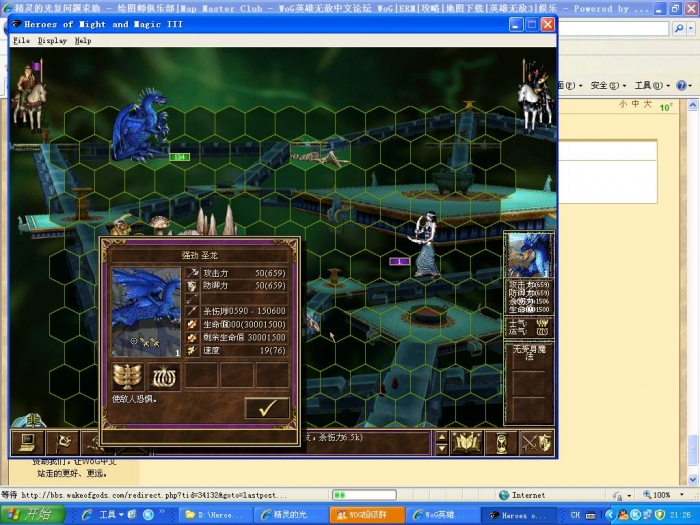
Task: Click in the browser search input field
Action: [613, 29]
